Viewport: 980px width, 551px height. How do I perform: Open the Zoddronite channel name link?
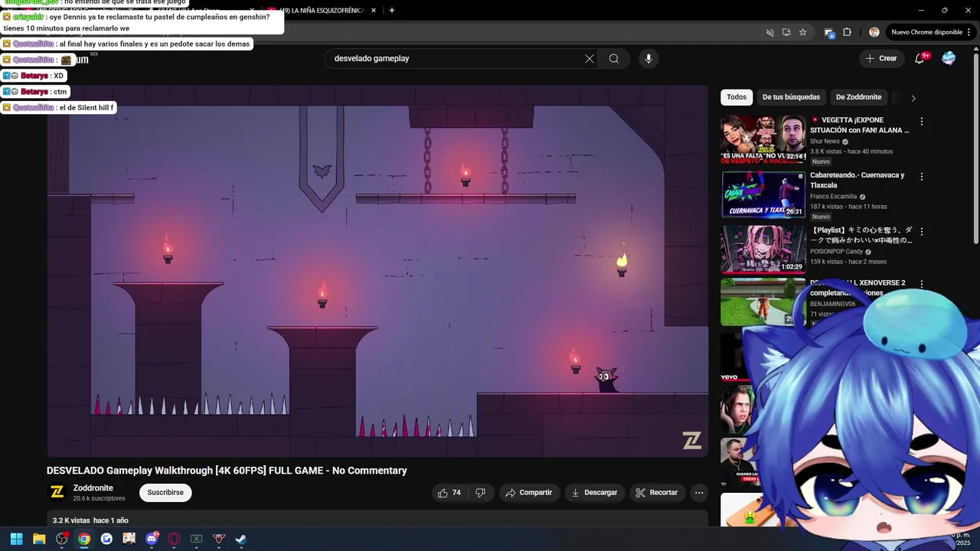coord(93,488)
